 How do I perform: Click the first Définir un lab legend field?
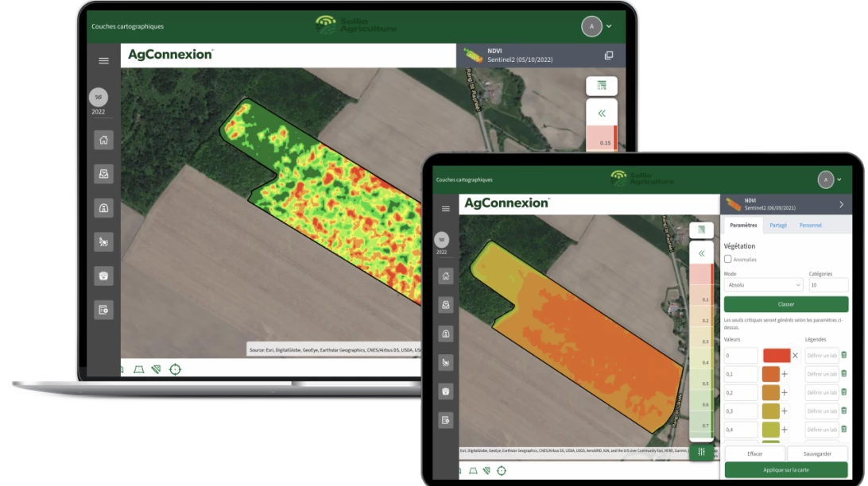822,356
